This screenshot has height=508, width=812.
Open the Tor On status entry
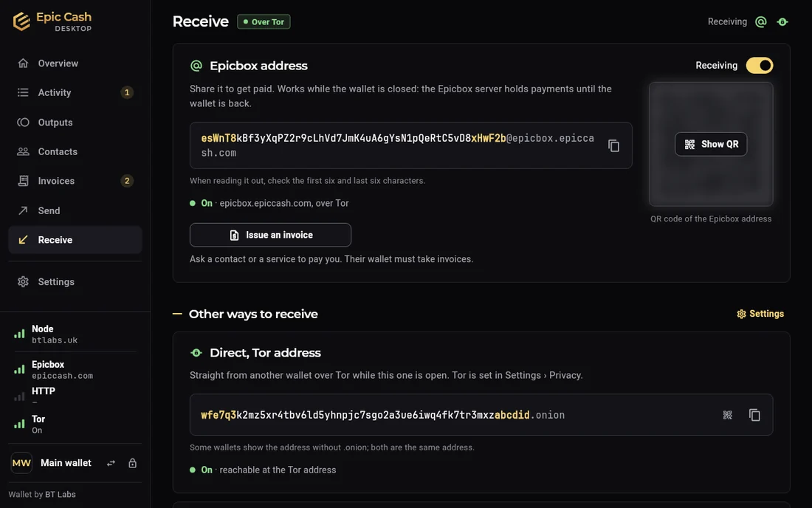75,424
